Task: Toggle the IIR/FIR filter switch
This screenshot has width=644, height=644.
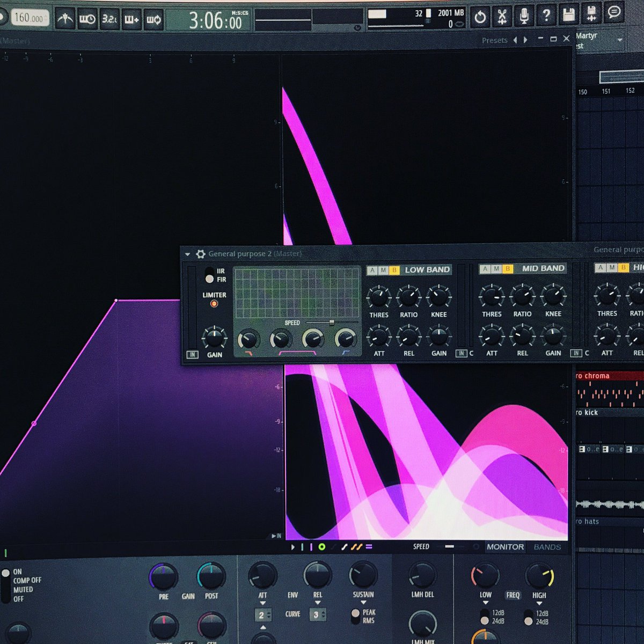Action: pyautogui.click(x=209, y=275)
